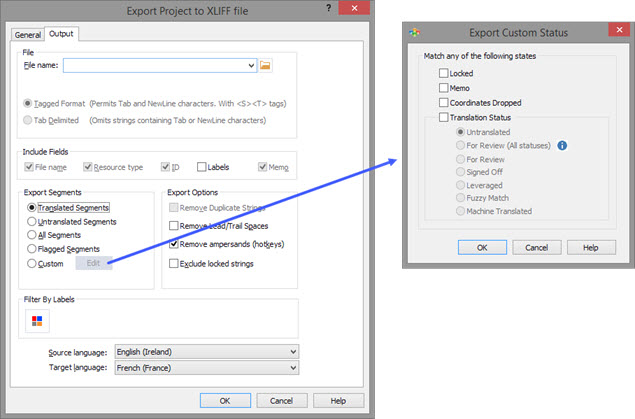This screenshot has height=419, width=635.
Task: Click the blue info icon beside For Review (All statuses)
Action: [562, 145]
